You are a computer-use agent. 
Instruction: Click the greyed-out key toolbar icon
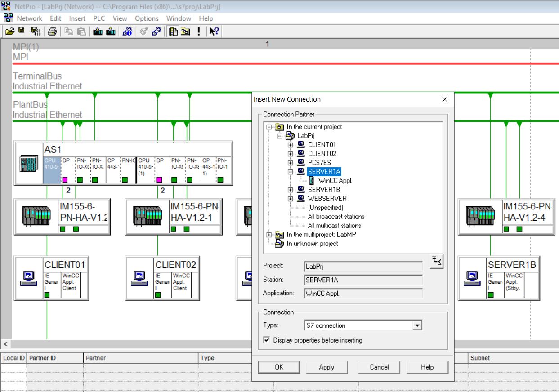coord(143,31)
